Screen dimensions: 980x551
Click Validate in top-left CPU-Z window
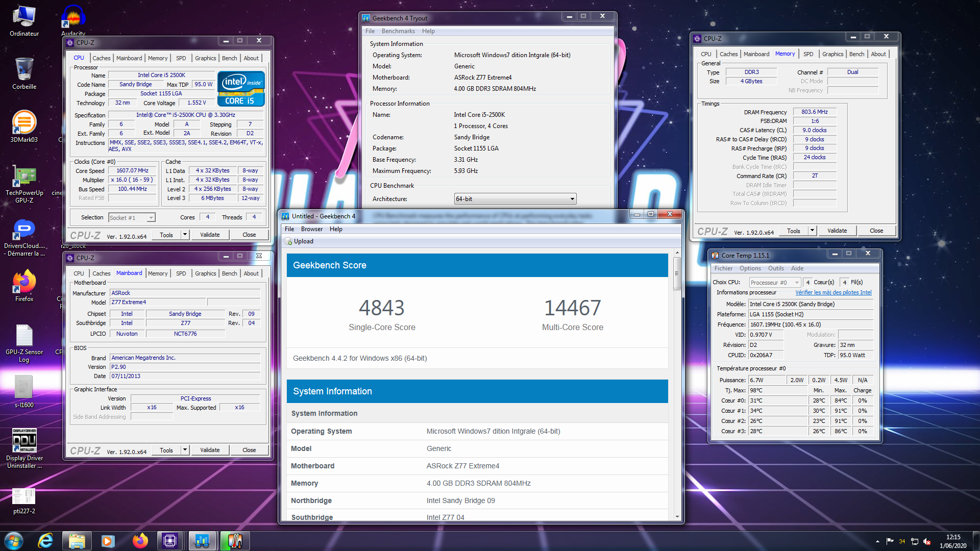(x=210, y=235)
